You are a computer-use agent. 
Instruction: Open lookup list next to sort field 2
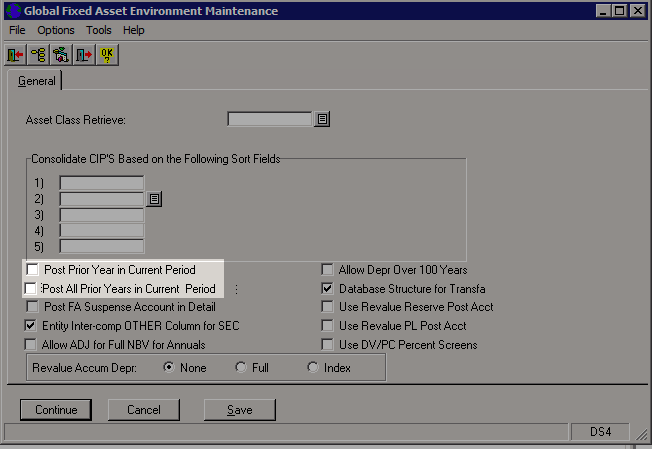[x=154, y=199]
